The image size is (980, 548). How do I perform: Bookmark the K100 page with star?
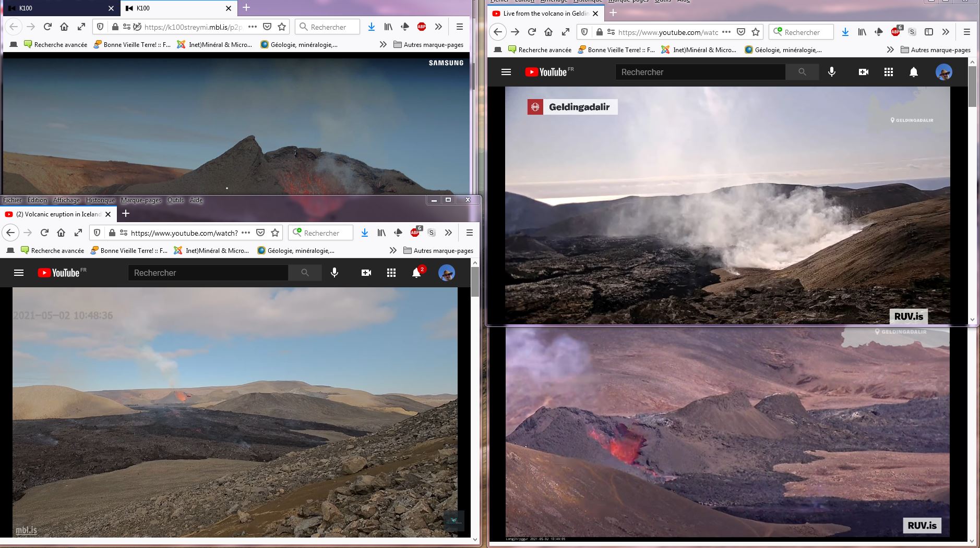point(282,27)
